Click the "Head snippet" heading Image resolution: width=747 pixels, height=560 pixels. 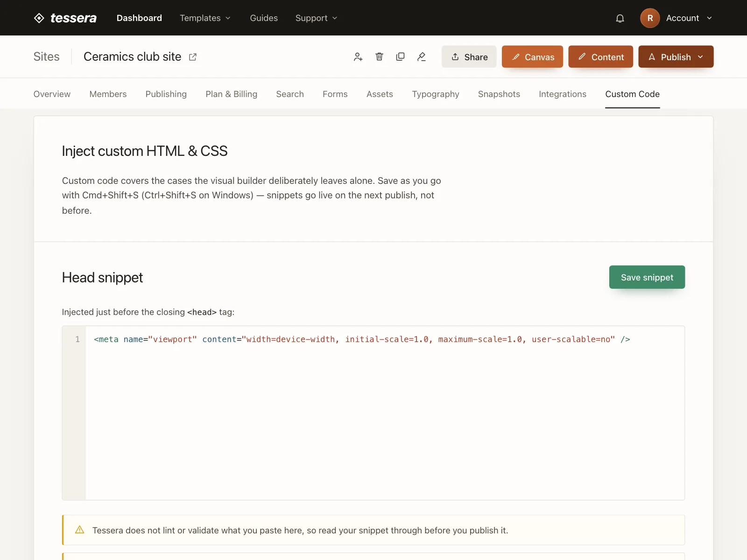(102, 278)
